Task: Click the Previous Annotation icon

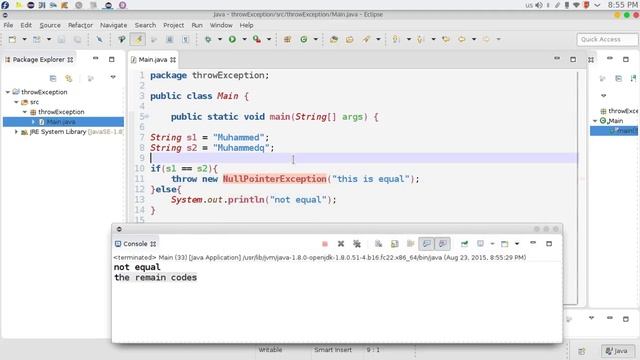Action: (420, 40)
